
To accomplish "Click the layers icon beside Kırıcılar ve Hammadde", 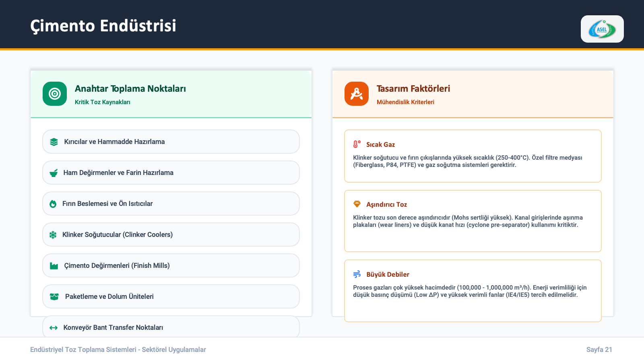I will pyautogui.click(x=54, y=142).
